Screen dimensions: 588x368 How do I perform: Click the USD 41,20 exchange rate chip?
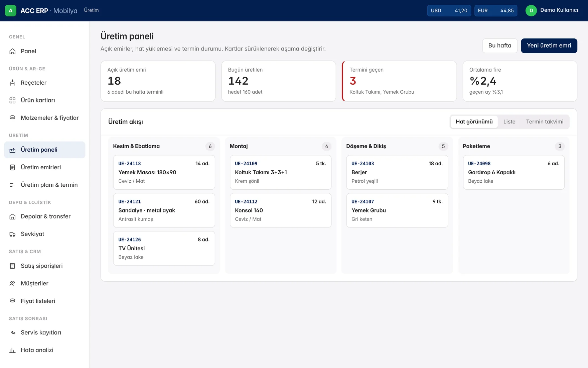[449, 11]
